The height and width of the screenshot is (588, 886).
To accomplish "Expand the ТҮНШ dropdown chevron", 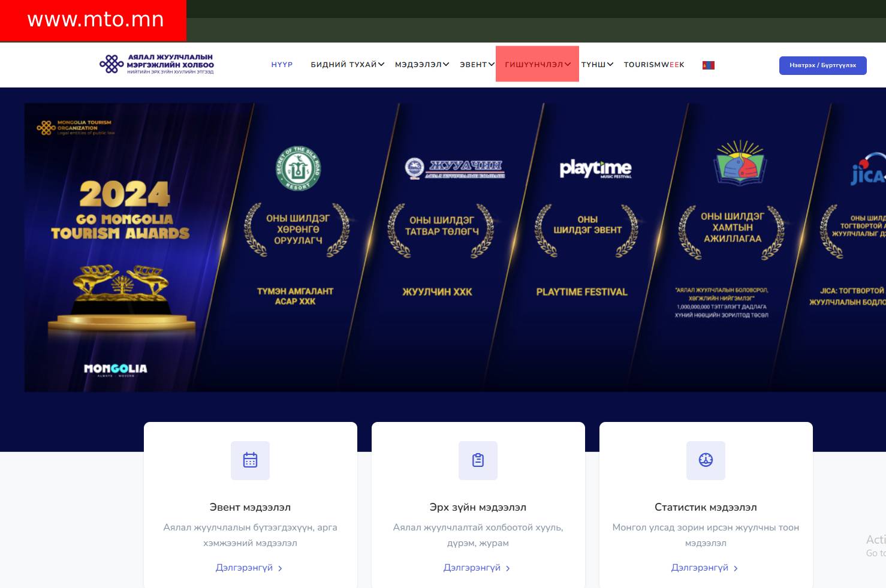I will (x=610, y=64).
